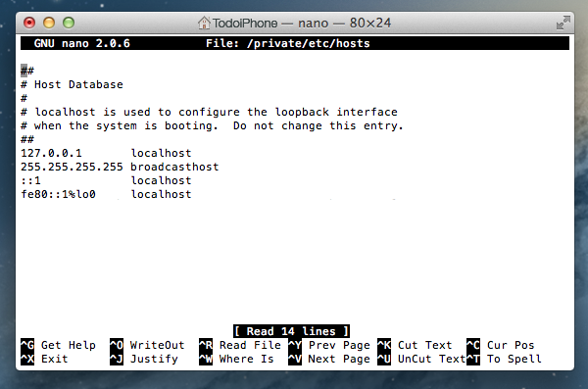Viewport: 588px width, 389px height.
Task: Click the '^W Where Is' shortcut
Action: click(236, 359)
